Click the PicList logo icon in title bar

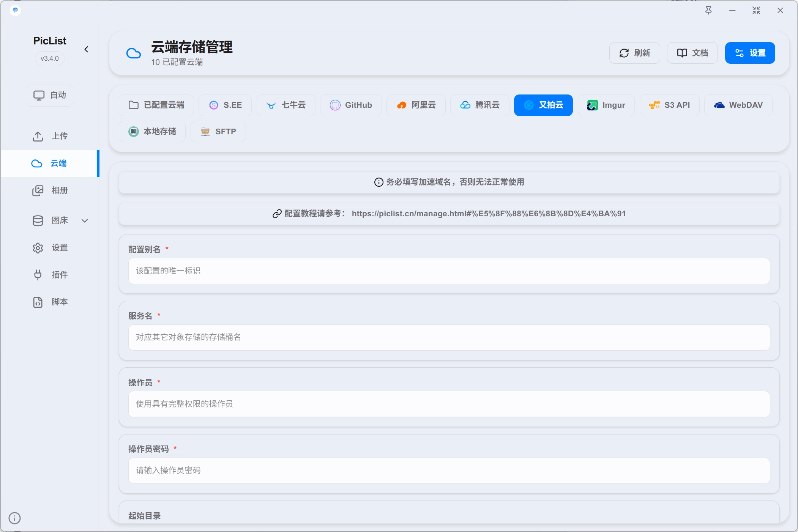point(15,10)
